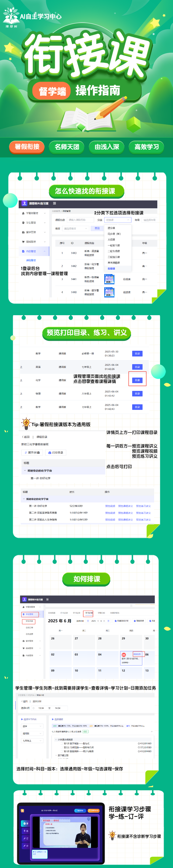The image size is (173, 868).
Task: Click 目录 button for the 化学 row
Action: point(137,380)
